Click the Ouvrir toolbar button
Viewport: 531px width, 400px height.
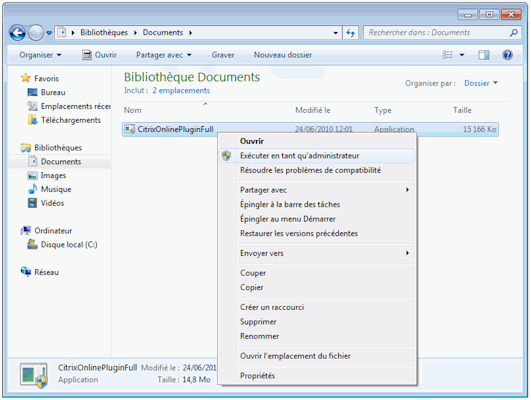point(100,55)
